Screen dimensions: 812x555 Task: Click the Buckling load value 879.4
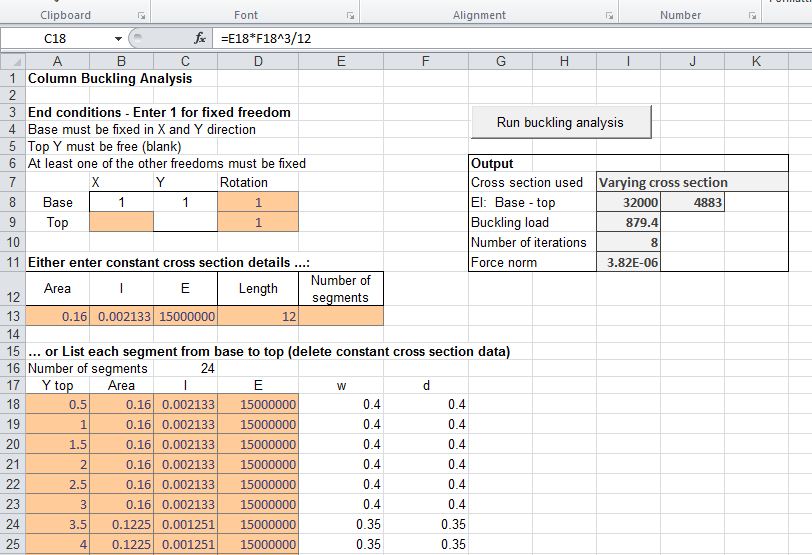tap(628, 222)
